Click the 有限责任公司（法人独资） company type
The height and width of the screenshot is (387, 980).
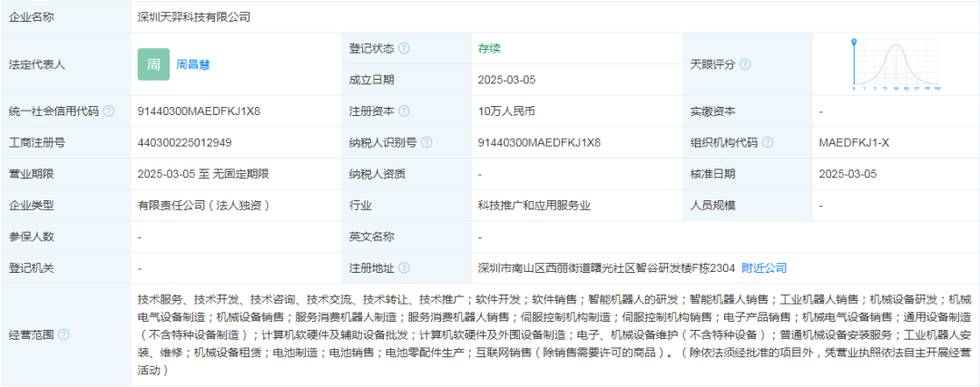pos(203,206)
